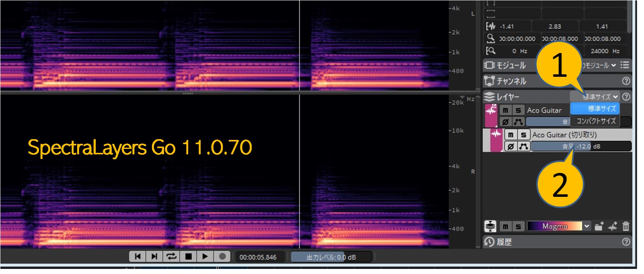The height and width of the screenshot is (274, 644).
Task: Solo the Aco Guitar (切り取り) layer
Action: point(523,135)
